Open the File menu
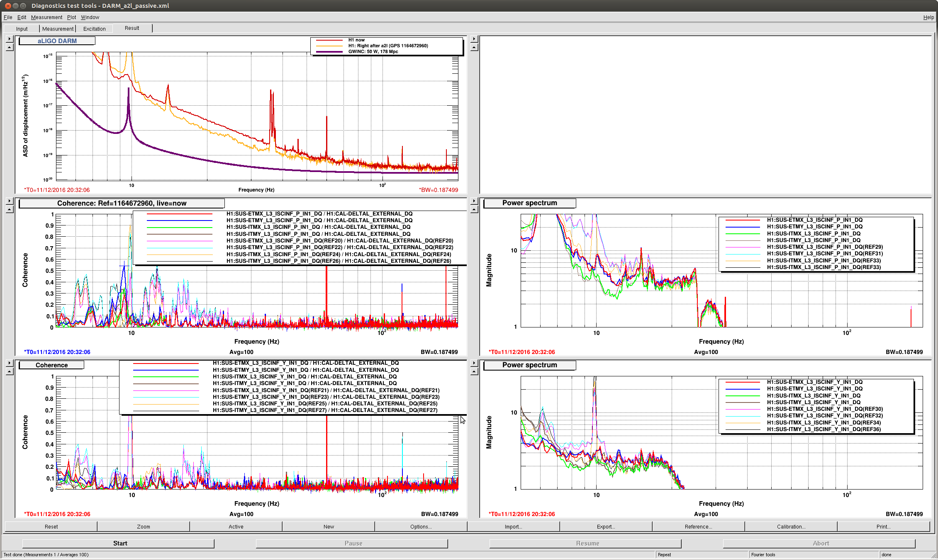Viewport: 938px width, 560px height. point(8,17)
